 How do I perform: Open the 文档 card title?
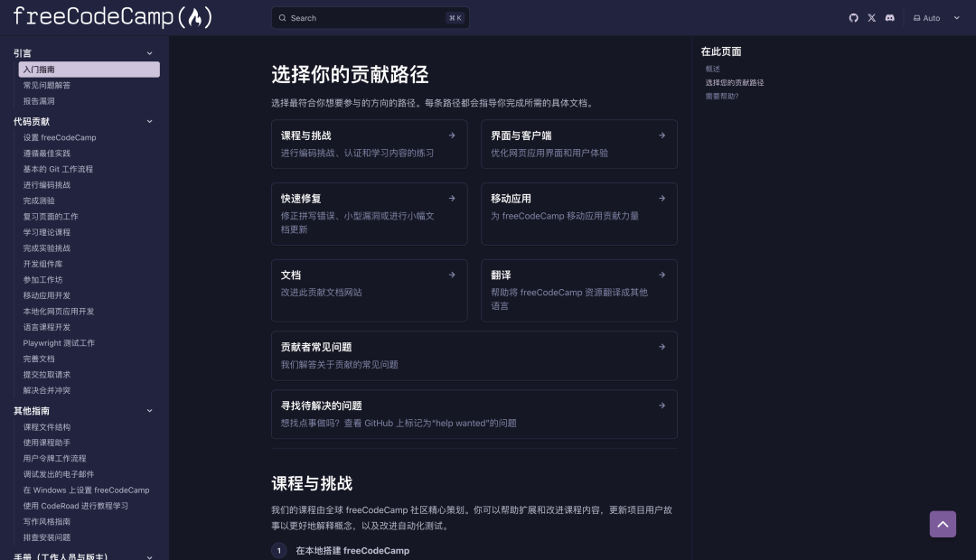(291, 275)
